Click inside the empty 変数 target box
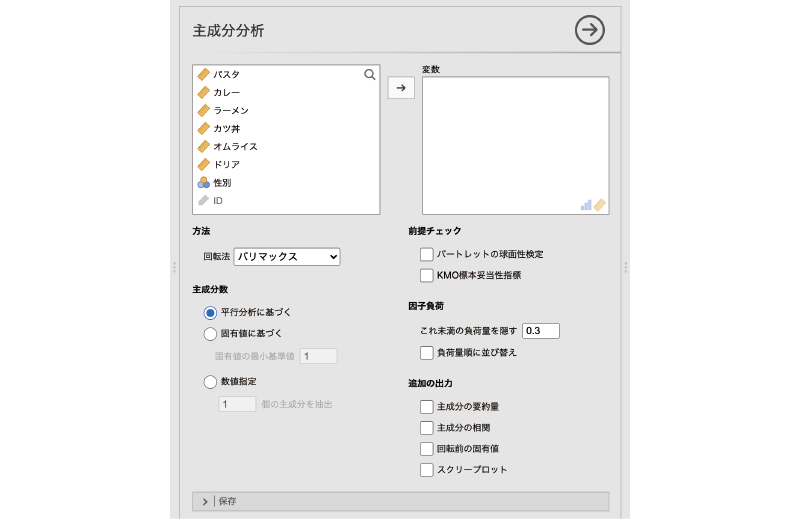 [515, 145]
